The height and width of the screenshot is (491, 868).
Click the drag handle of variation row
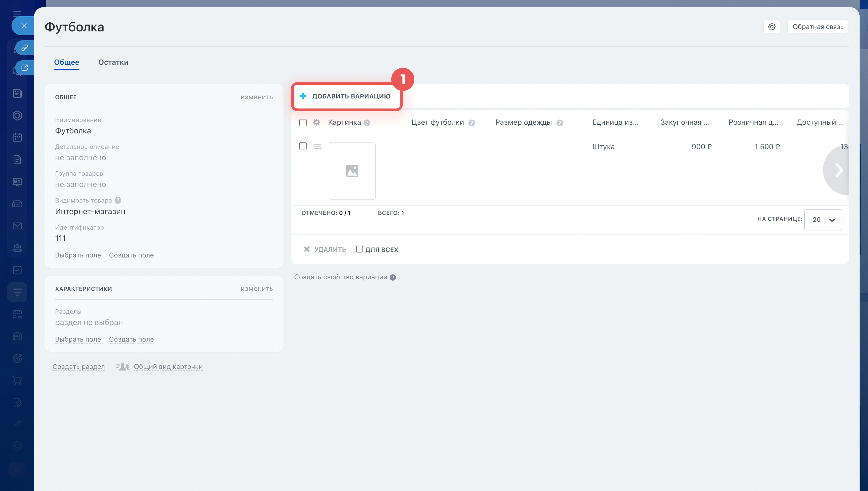[x=317, y=146]
